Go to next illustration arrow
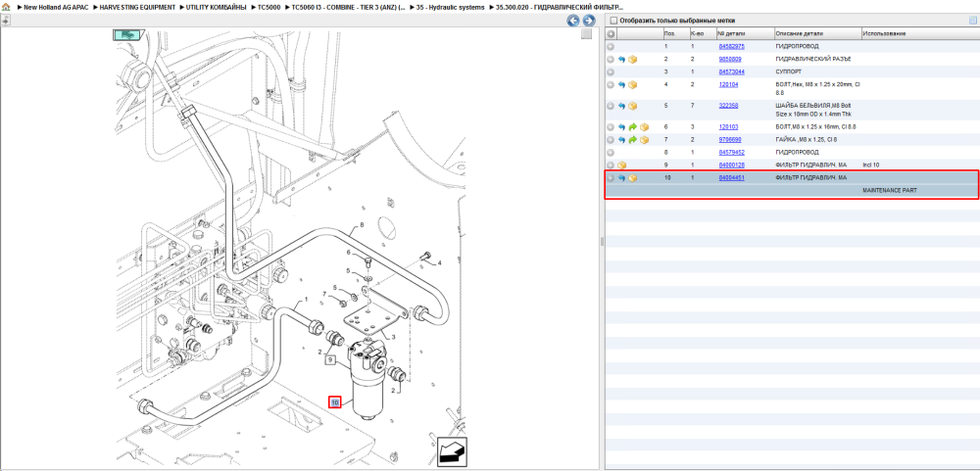The height and width of the screenshot is (471, 980). (587, 21)
